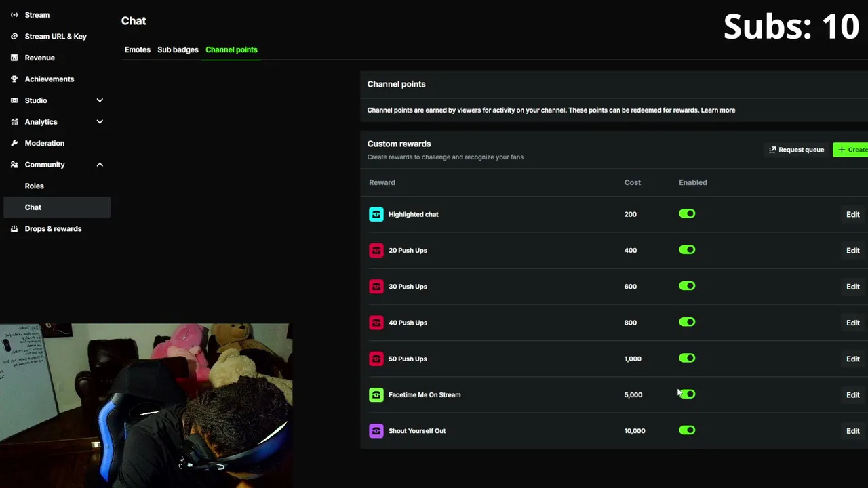The height and width of the screenshot is (488, 868).
Task: Click the Reward column header
Action: (x=382, y=182)
